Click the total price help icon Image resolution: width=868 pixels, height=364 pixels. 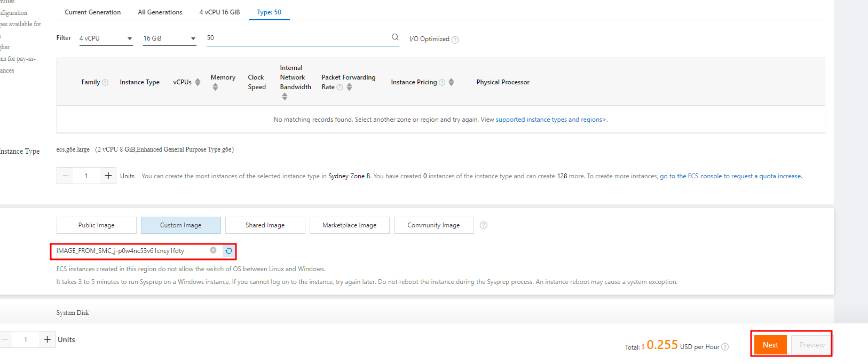(725, 347)
